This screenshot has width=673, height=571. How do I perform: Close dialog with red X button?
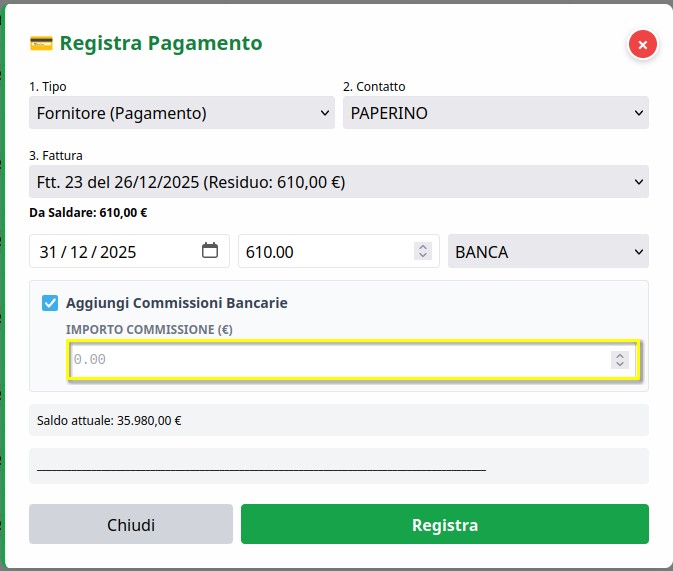pyautogui.click(x=642, y=44)
